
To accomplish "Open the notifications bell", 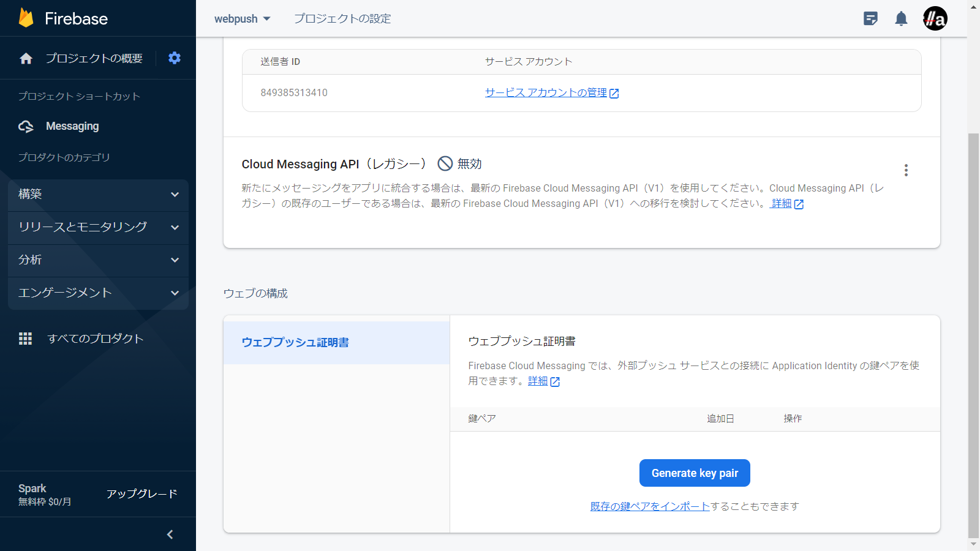I will point(901,19).
